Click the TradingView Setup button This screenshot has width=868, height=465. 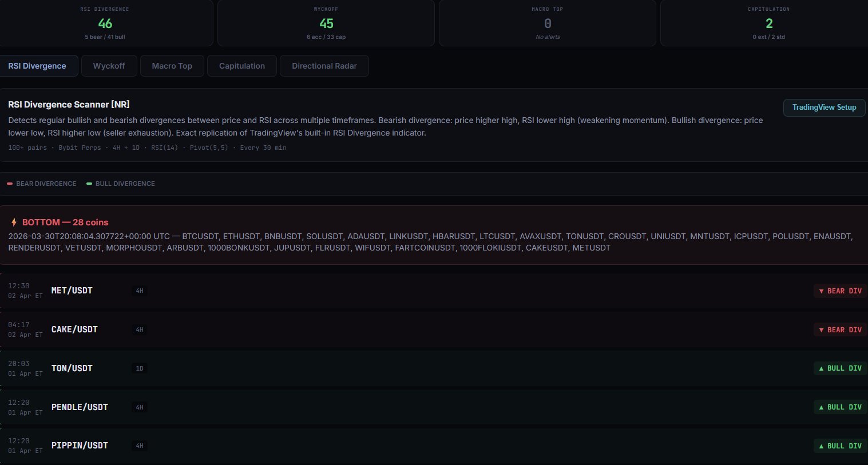point(824,108)
